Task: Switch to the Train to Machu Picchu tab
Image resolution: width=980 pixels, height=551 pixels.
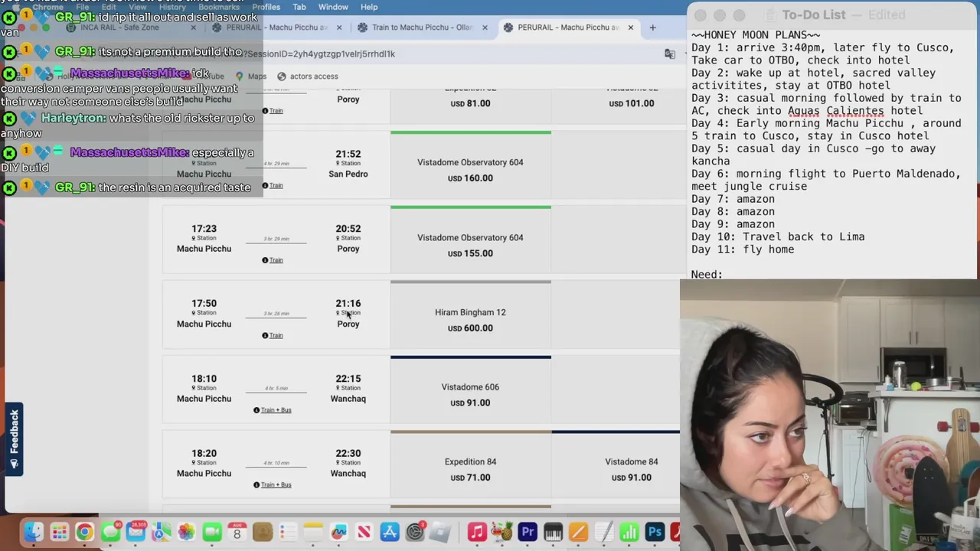Action: point(422,28)
